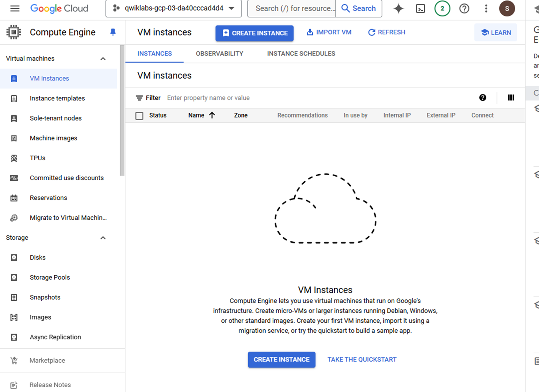Click the Import VM button

pyautogui.click(x=329, y=32)
